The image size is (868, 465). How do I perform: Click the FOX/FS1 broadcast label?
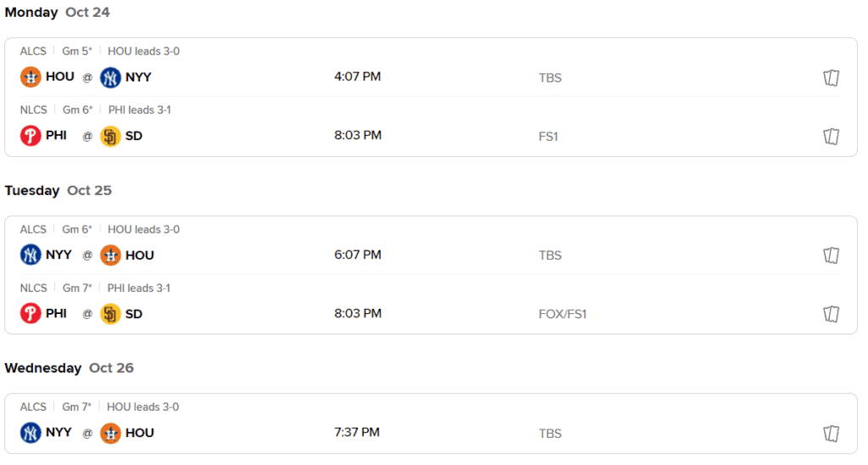tap(563, 314)
